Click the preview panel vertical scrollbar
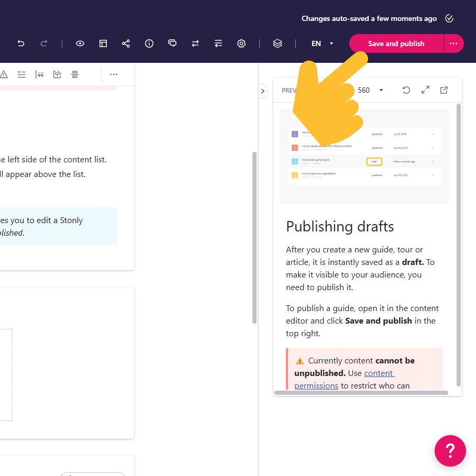The height and width of the screenshot is (476, 476). 459,245
